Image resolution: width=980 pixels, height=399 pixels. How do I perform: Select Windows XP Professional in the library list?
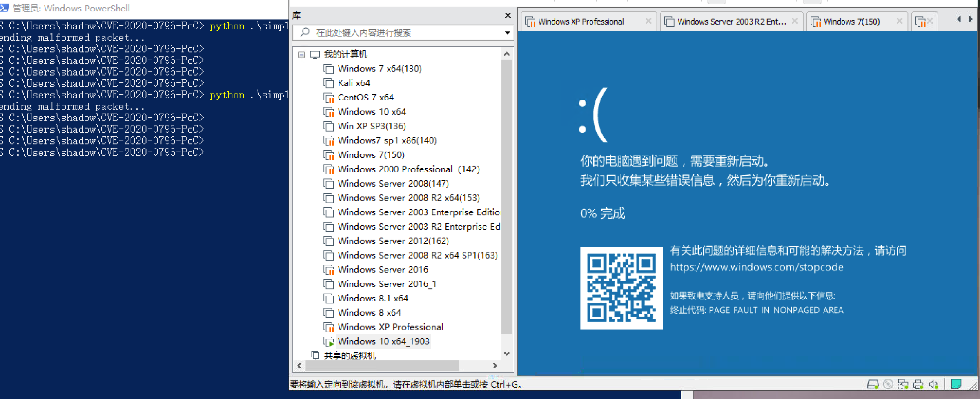pos(390,327)
